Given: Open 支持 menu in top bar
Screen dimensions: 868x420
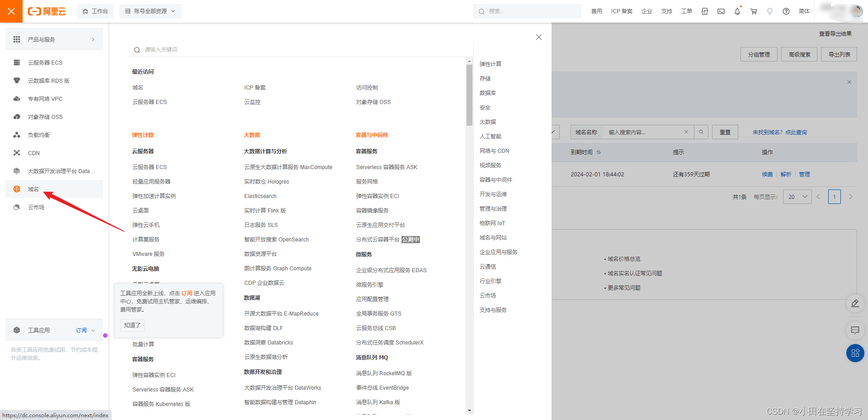Looking at the screenshot, I should point(667,11).
